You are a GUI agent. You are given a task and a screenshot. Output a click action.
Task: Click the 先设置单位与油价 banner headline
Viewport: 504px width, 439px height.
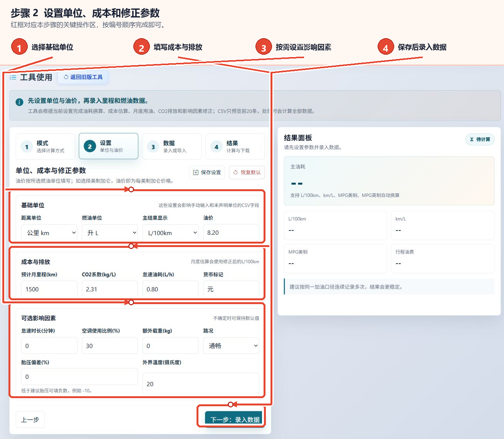(x=88, y=101)
